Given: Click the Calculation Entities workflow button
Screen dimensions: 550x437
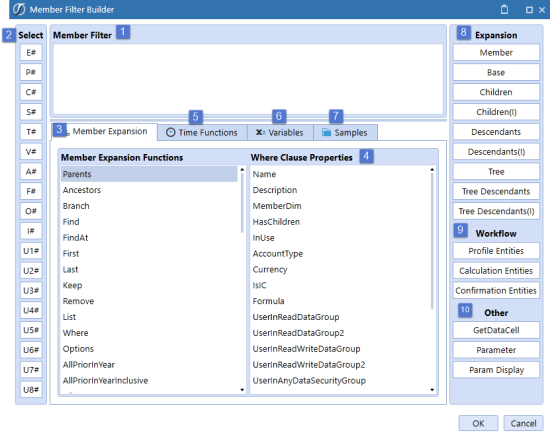Looking at the screenshot, I should coord(496,271).
